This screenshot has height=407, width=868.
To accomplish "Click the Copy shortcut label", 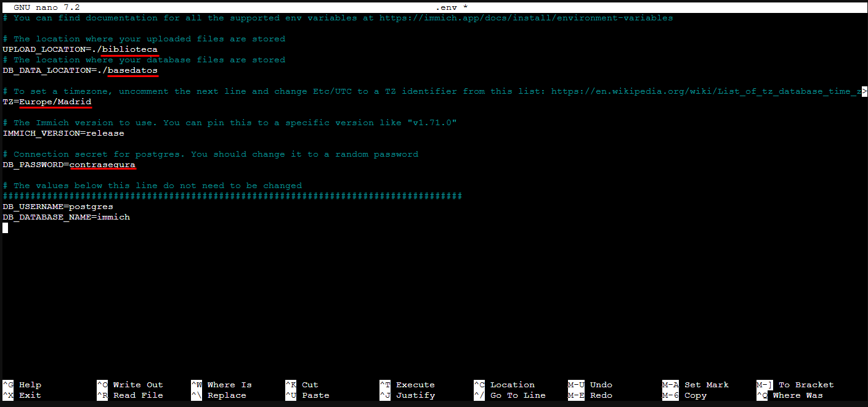I will (696, 395).
